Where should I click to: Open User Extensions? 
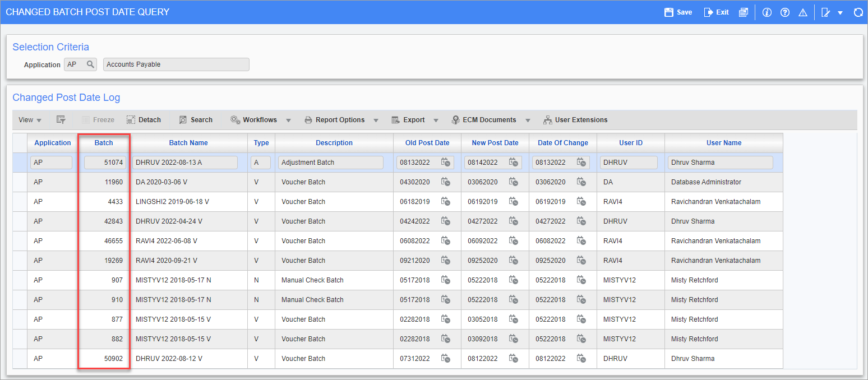click(575, 120)
